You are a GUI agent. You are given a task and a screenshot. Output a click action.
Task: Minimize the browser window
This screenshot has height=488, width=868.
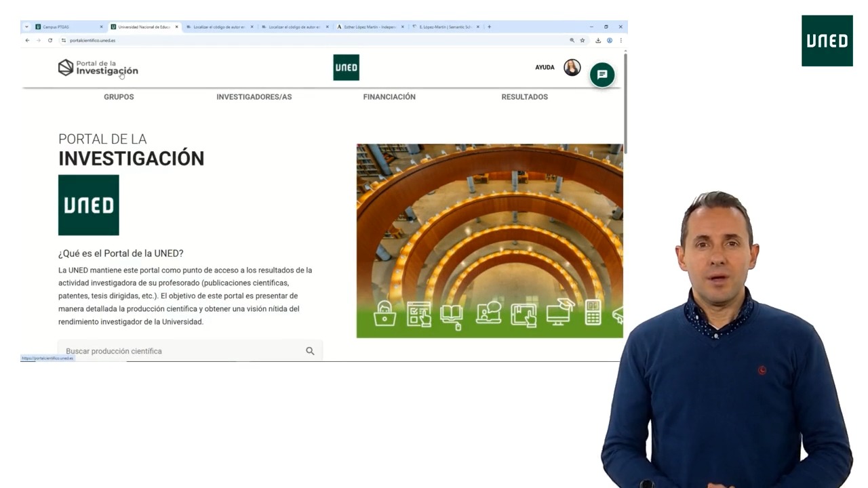coord(591,27)
